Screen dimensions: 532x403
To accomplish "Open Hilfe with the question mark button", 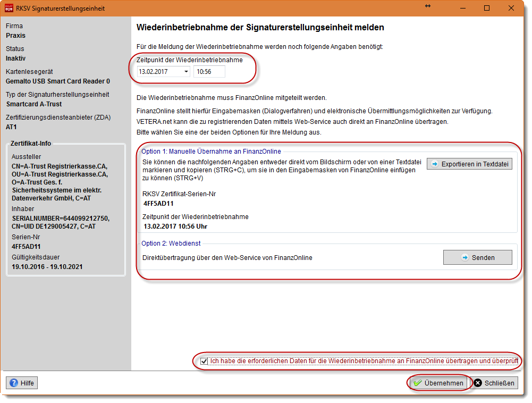I will tap(22, 383).
